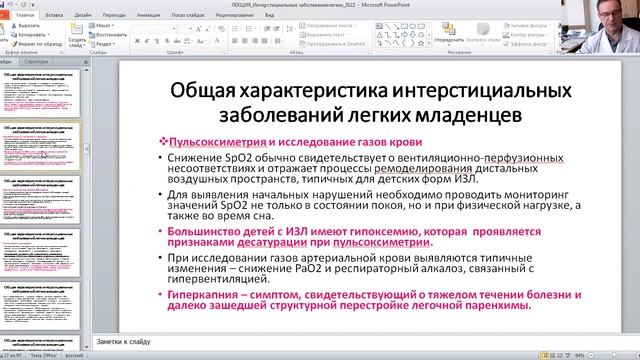Increase font size with the large A icon
The image size is (640, 360).
pyautogui.click(x=198, y=29)
